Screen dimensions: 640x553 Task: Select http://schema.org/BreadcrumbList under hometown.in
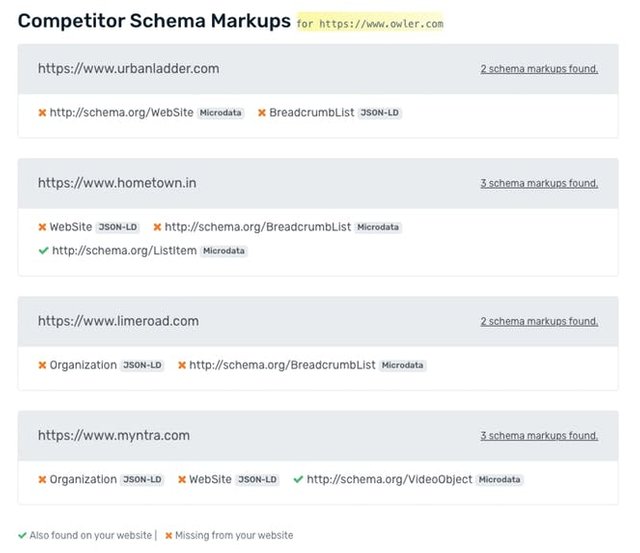258,227
